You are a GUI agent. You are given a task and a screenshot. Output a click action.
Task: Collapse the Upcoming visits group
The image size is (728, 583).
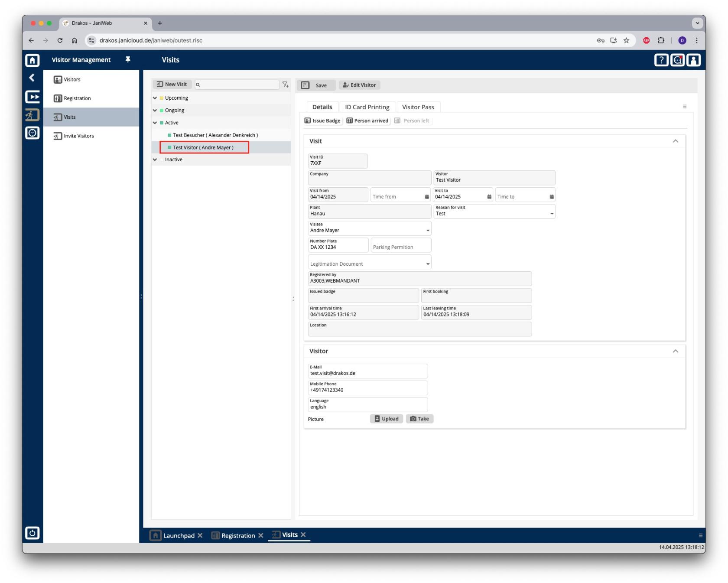coord(155,98)
